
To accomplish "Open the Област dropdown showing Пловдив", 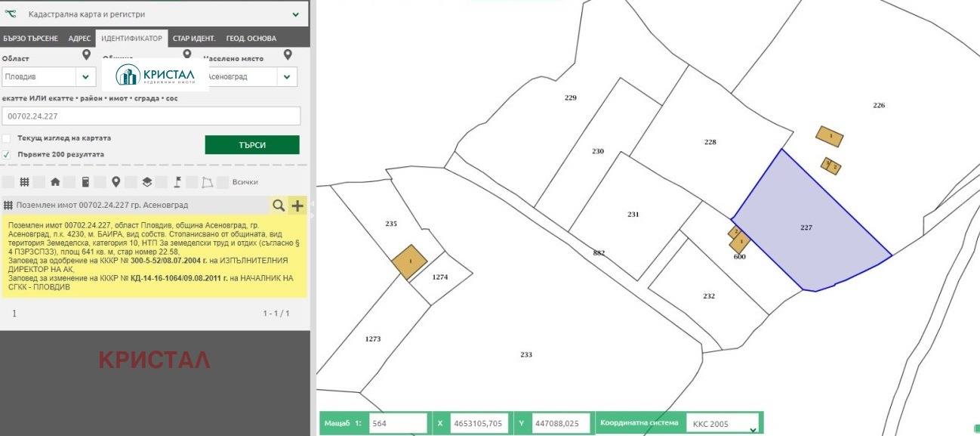I will pyautogui.click(x=85, y=76).
